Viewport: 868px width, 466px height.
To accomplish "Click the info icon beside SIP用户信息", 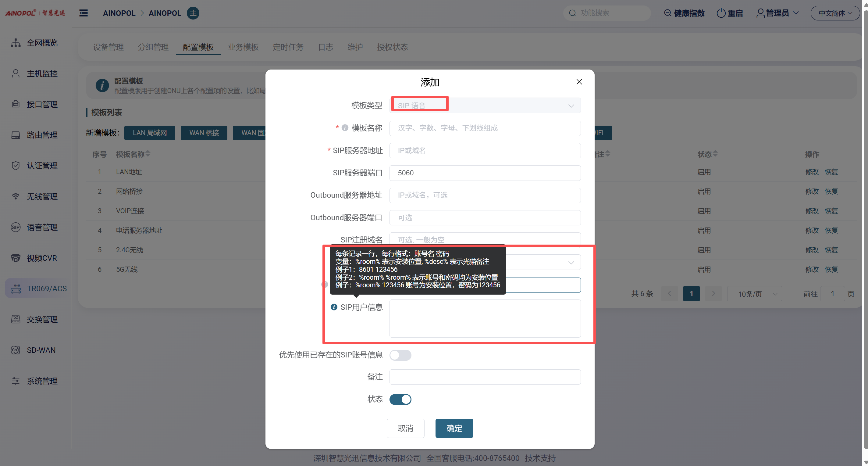I will 334,307.
